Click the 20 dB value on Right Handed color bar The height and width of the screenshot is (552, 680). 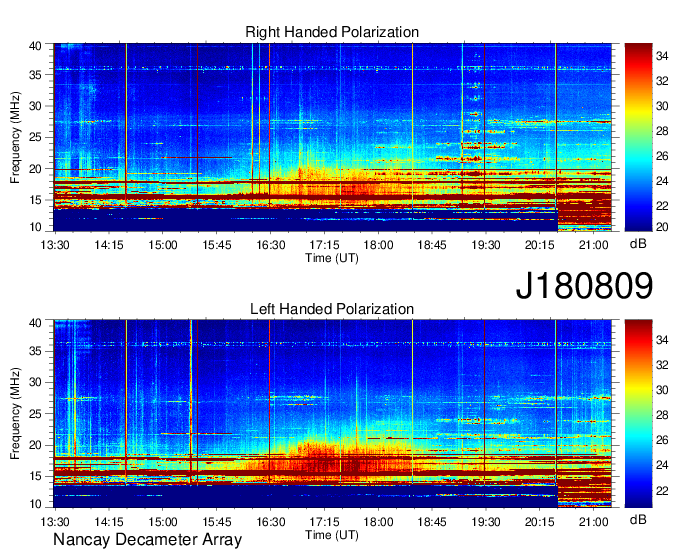click(662, 227)
